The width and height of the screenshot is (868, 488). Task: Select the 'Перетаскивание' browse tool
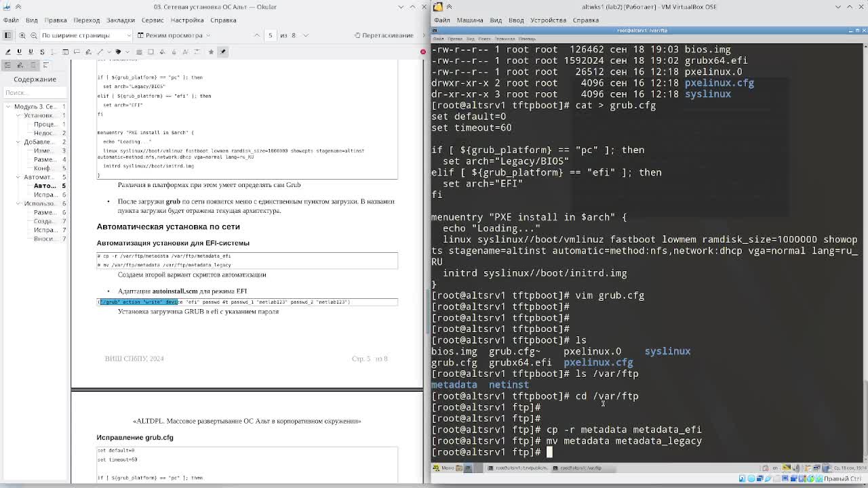(x=382, y=35)
